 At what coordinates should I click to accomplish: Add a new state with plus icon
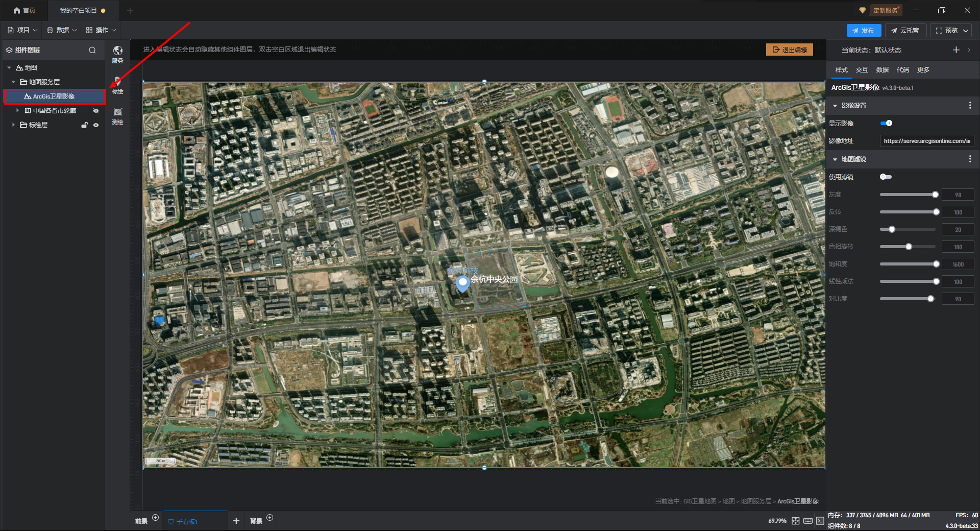pos(956,50)
